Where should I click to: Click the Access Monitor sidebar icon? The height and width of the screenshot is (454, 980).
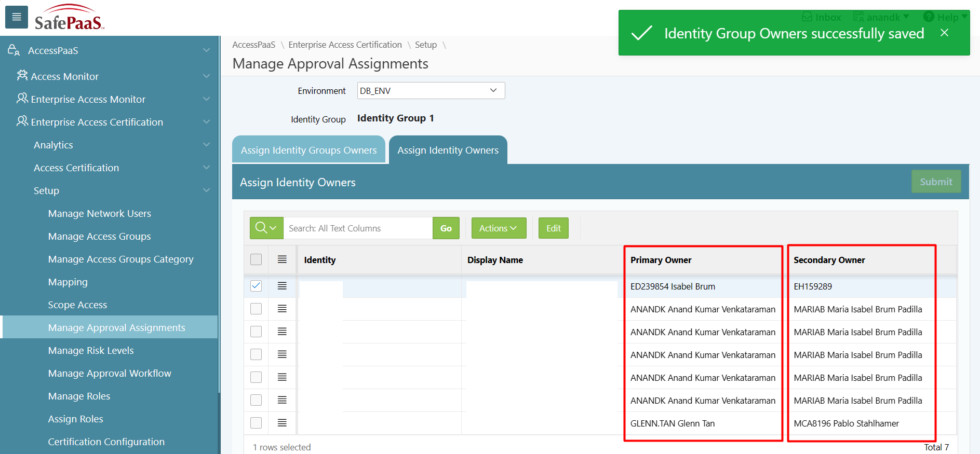pos(22,76)
